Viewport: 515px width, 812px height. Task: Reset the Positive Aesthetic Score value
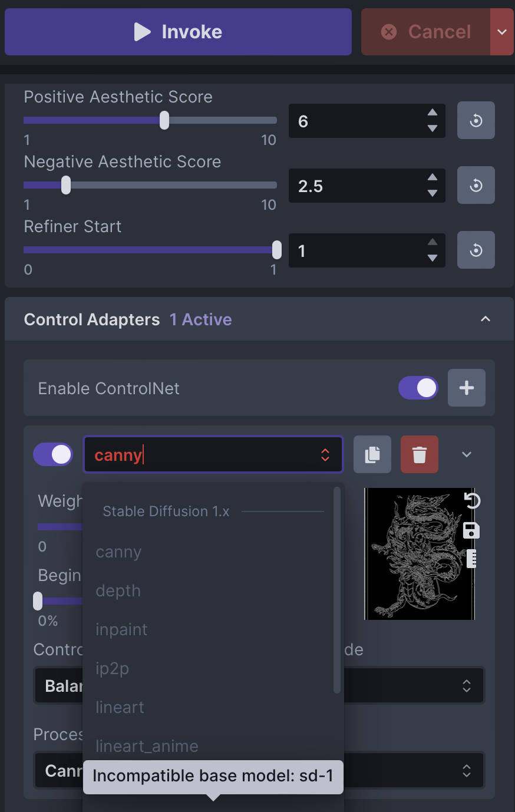tap(476, 120)
